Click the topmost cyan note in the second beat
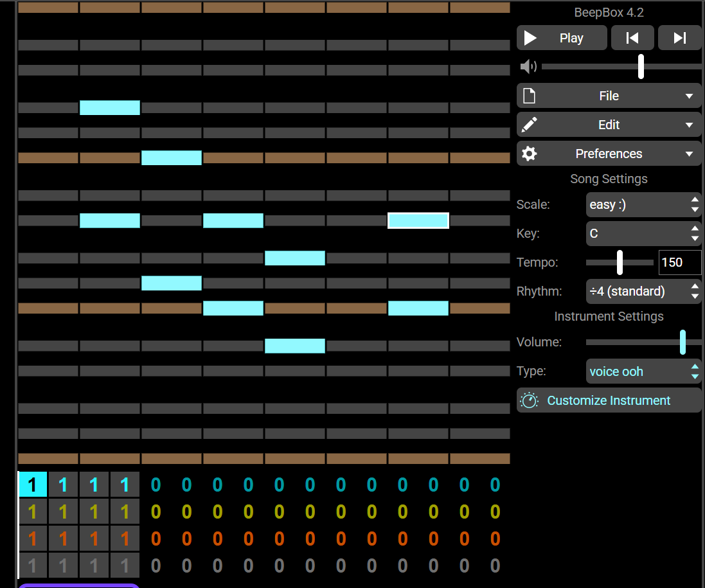Viewport: 705px width, 588px height. point(110,108)
